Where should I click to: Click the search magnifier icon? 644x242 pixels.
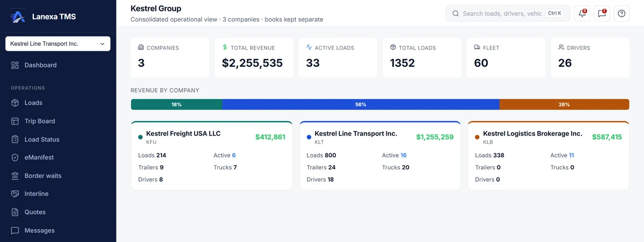click(456, 13)
